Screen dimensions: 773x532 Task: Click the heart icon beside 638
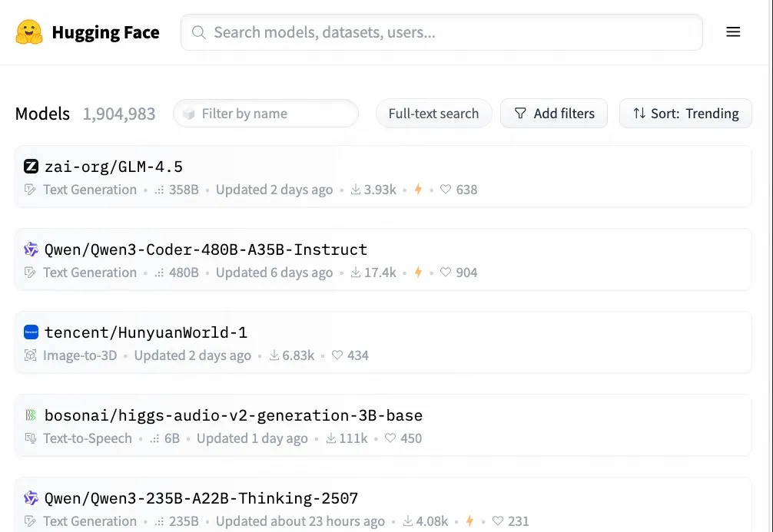coord(446,189)
